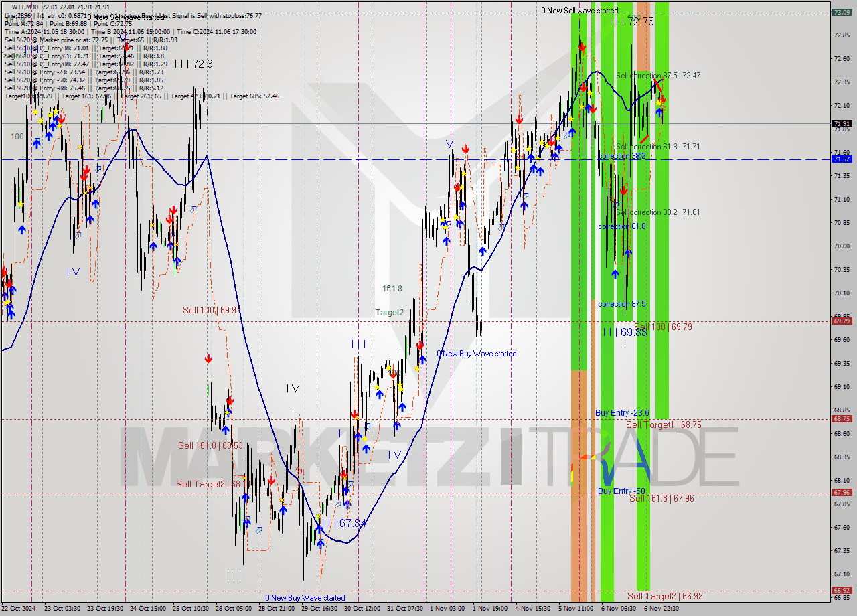Click the '30 Oct 12:00' time label

[362, 609]
